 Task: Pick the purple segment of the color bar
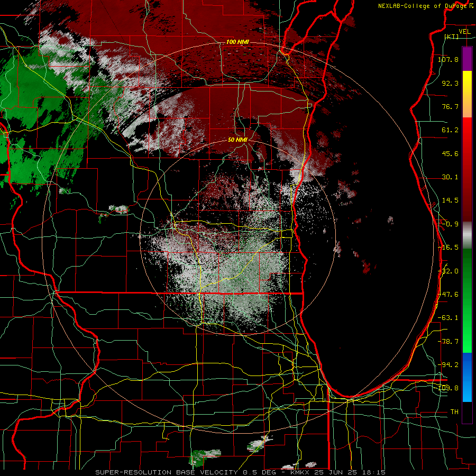coord(467,59)
